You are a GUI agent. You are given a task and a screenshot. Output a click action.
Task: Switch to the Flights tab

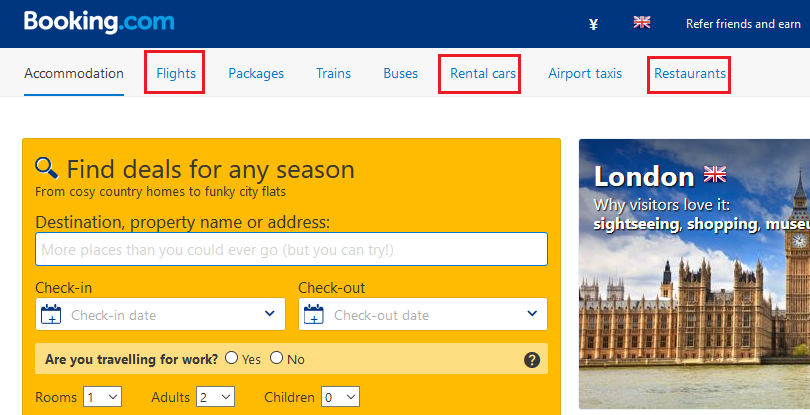pyautogui.click(x=175, y=73)
